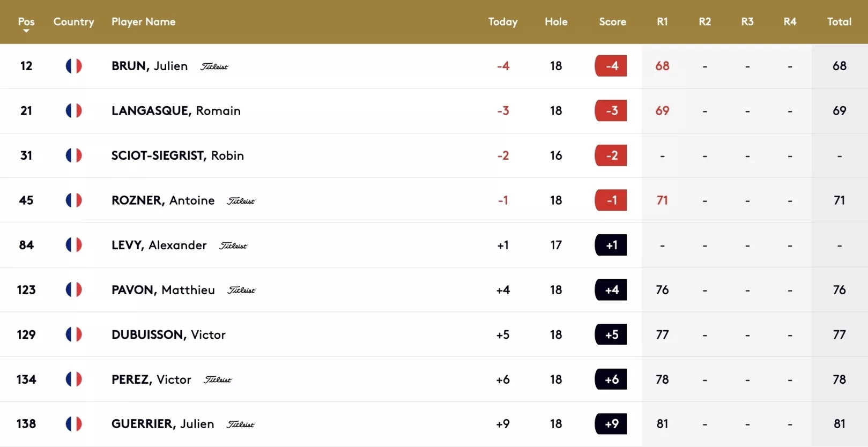
Task: Open SCIOT-SIEGRIST, Robin player link
Action: tap(177, 155)
